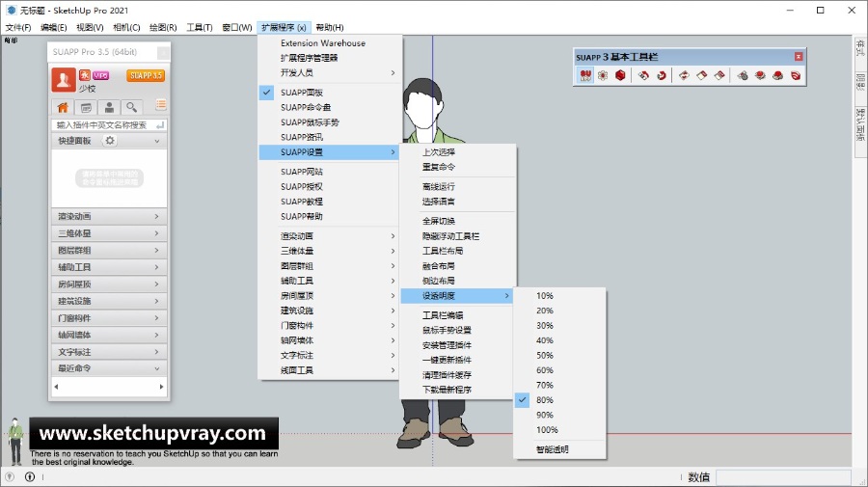Choose 一键更新插件 in settings submenu
Image resolution: width=868 pixels, height=487 pixels.
(x=458, y=360)
